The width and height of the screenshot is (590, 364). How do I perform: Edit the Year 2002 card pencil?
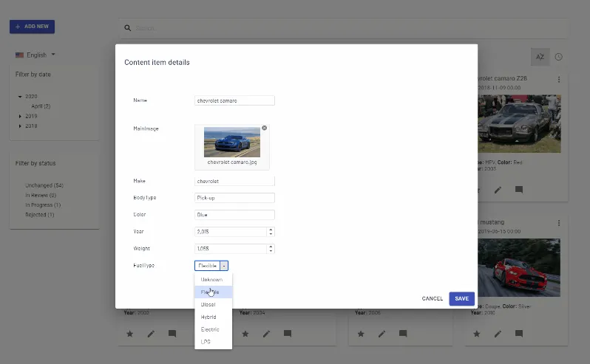[x=151, y=334]
